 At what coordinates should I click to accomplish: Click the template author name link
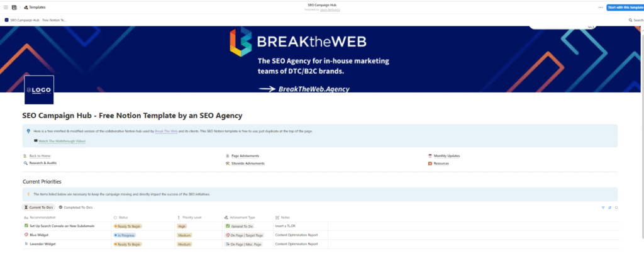[330, 9]
